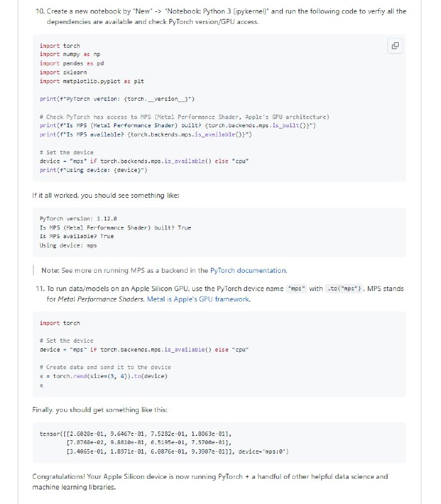This screenshot has width=441, height=504.
Task: Click the "If it all worked" sentence
Action: point(105,195)
